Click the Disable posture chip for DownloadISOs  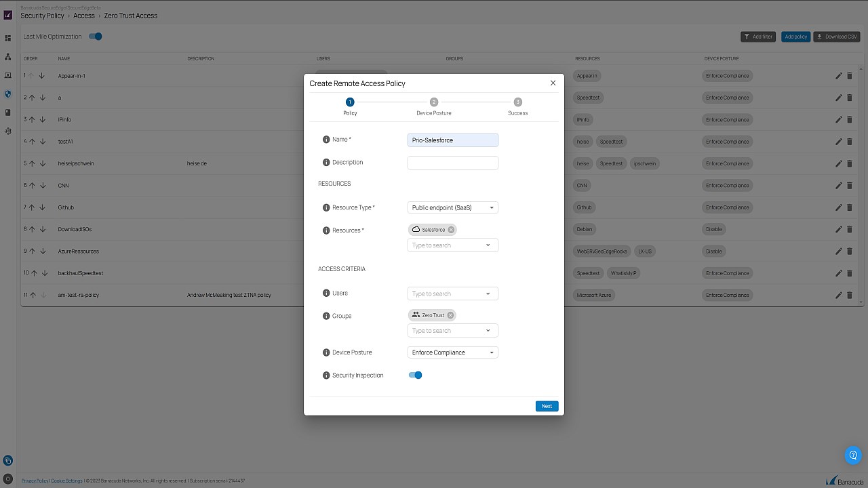714,229
